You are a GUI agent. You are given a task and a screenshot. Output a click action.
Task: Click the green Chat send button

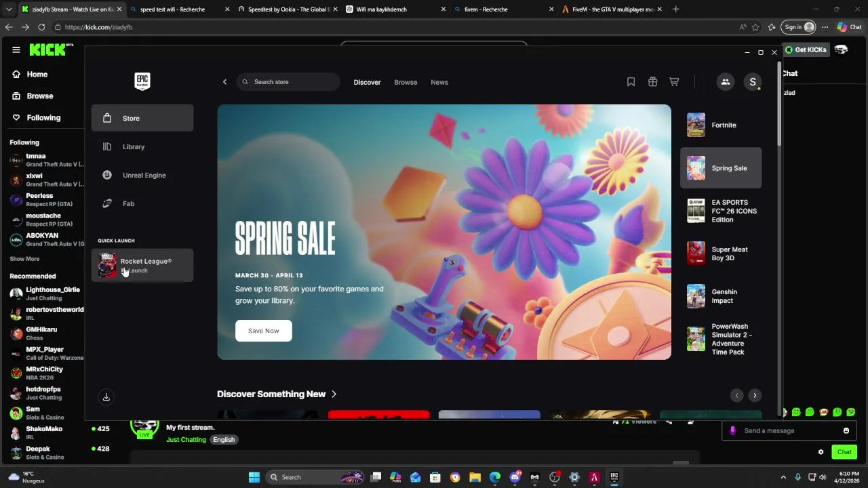point(844,452)
